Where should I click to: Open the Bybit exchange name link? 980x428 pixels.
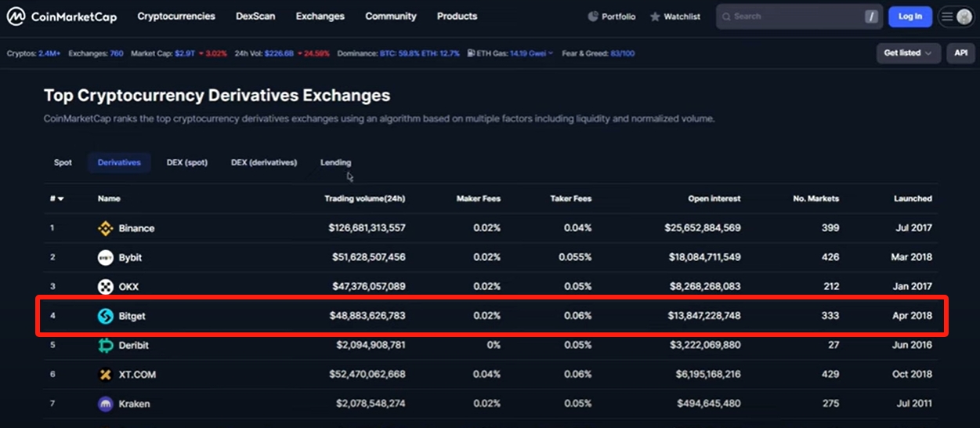point(130,257)
